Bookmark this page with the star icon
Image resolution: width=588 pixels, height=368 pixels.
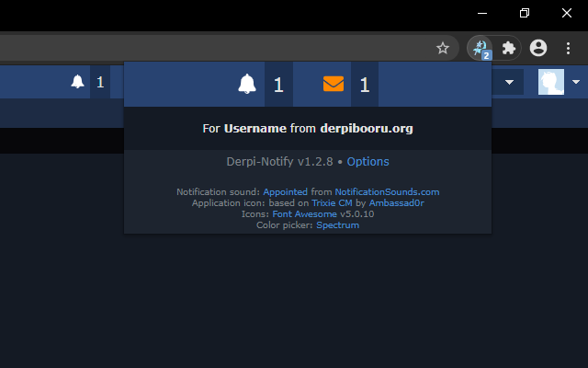[443, 48]
